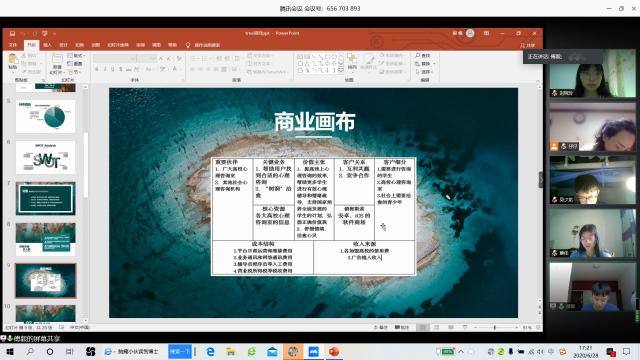Screen dimensions: 640x360
Task: Adjust the zoom slider in status bar
Action: 495,327
